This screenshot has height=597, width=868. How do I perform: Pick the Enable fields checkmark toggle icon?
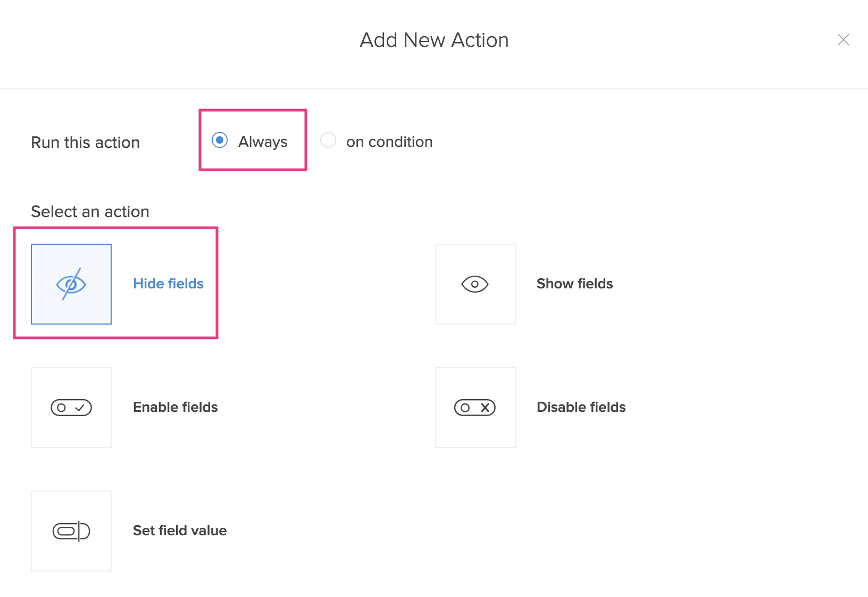coord(71,408)
